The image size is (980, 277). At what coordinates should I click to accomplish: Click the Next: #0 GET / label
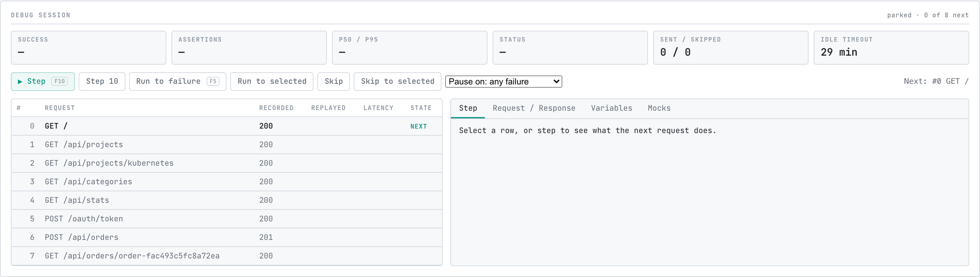pos(936,82)
